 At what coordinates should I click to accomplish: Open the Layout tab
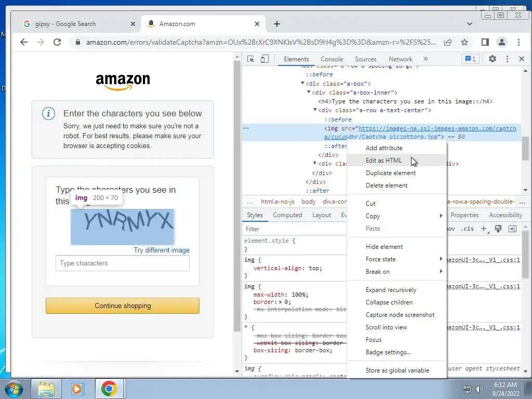[321, 215]
